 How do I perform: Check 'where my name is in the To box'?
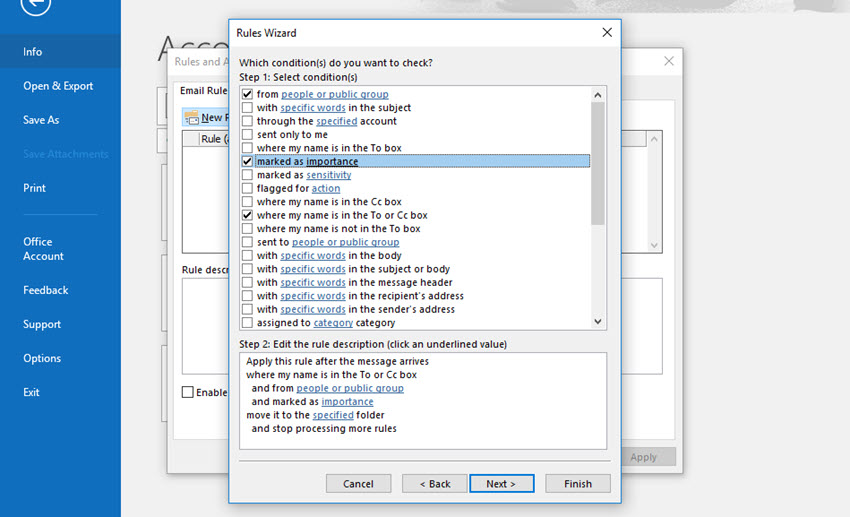(x=247, y=148)
